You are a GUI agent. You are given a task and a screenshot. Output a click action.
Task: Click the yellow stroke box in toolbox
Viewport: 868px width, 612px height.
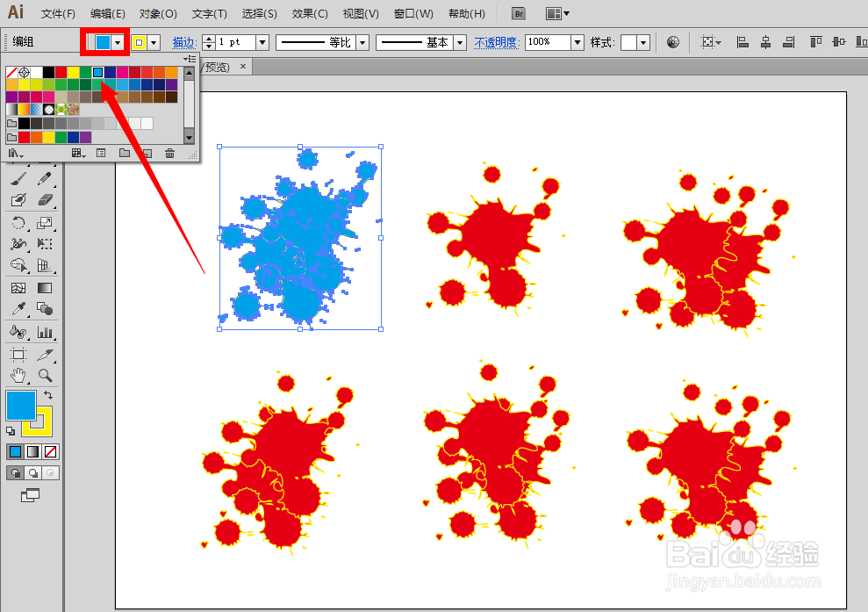44,429
